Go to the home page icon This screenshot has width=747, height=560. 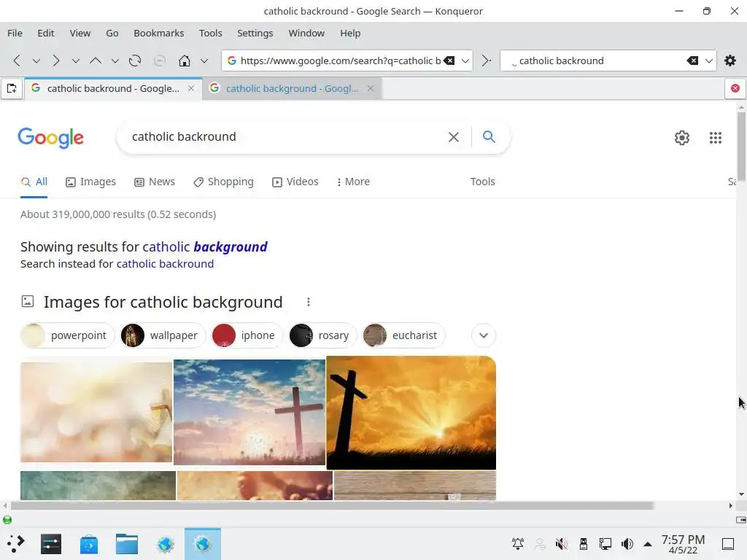tap(185, 61)
